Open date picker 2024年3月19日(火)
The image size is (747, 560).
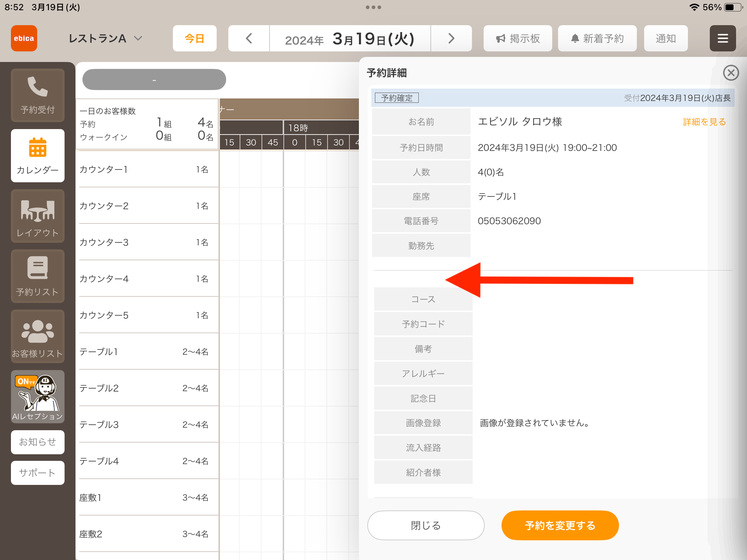[x=350, y=38]
